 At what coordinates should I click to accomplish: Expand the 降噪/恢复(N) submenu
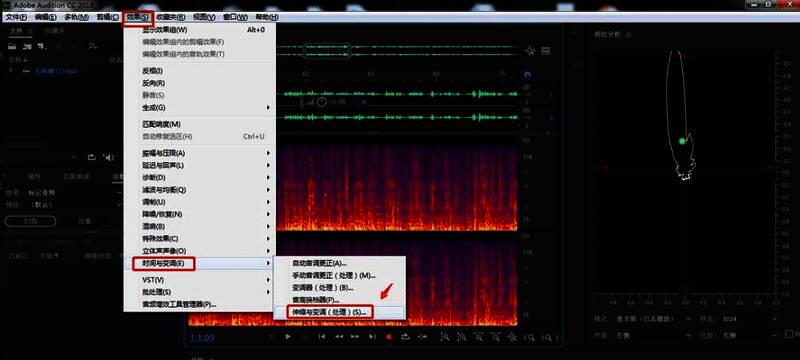[x=199, y=214]
